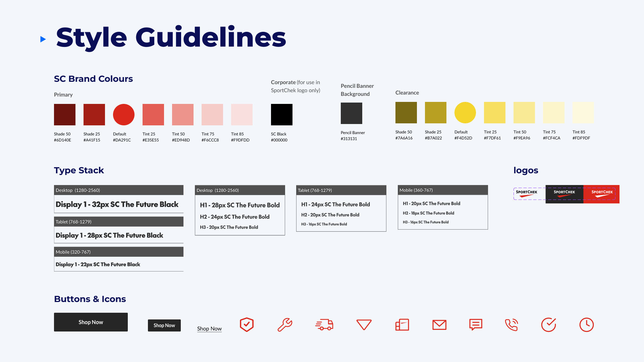Viewport: 644px width, 362px height.
Task: Pick the primary Tint 75 #F6CCC8 swatch
Action: tap(212, 115)
